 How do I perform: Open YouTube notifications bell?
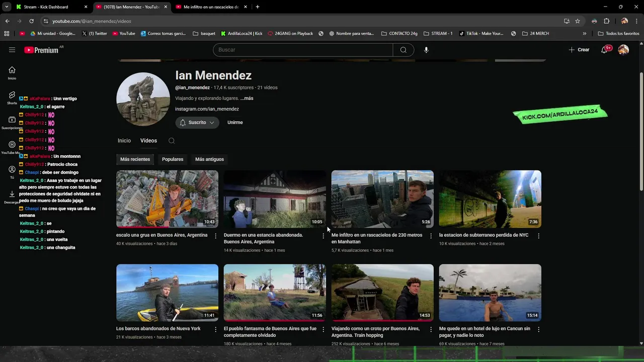605,50
